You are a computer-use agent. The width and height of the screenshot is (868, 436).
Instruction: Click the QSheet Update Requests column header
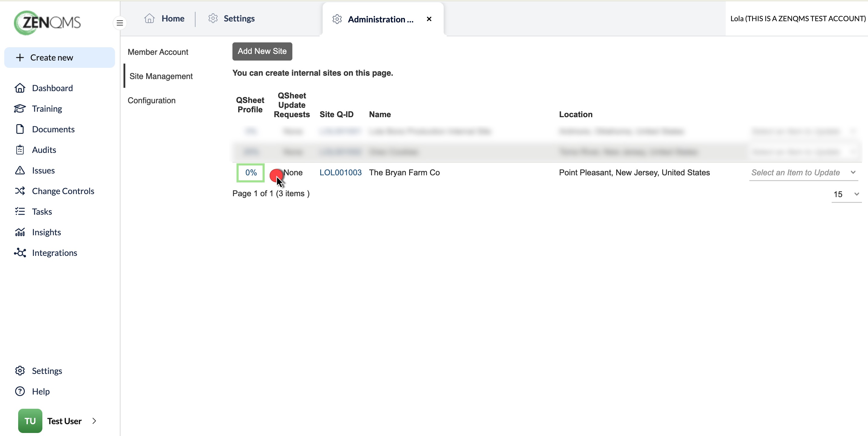click(291, 105)
